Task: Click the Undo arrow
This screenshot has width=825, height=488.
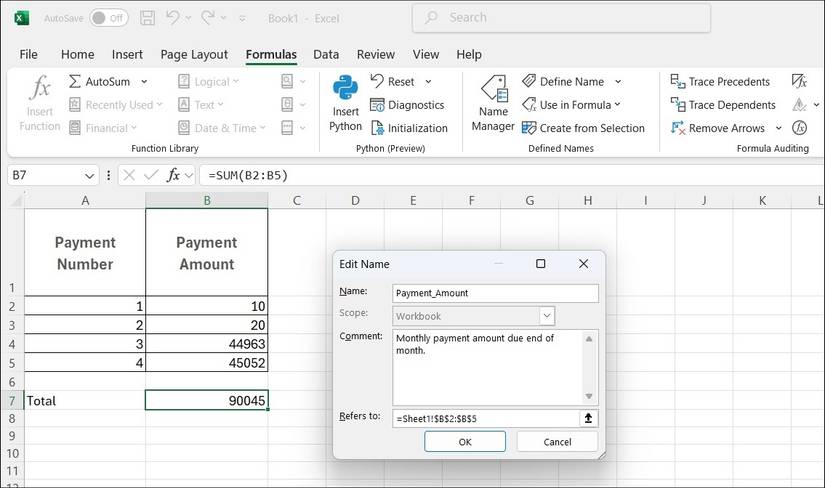Action: [x=173, y=18]
